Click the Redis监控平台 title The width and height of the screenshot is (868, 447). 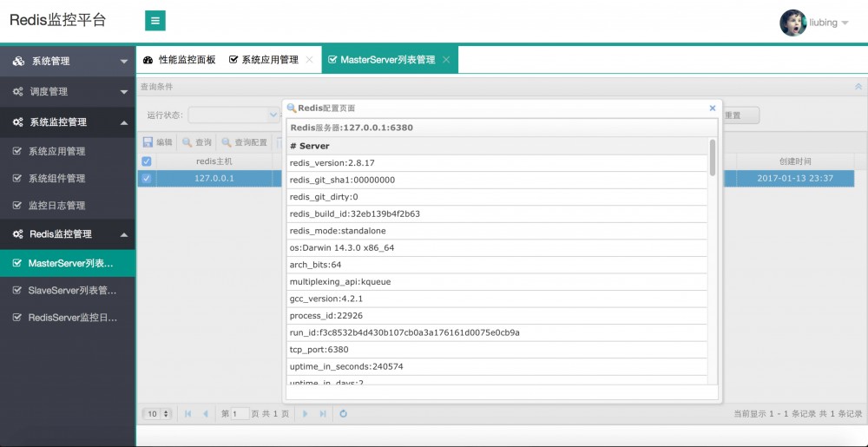(57, 21)
